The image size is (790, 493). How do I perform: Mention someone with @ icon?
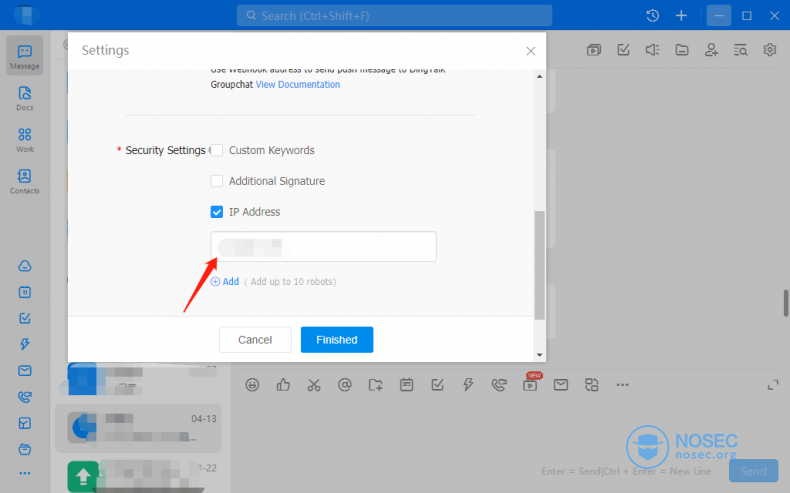click(345, 385)
